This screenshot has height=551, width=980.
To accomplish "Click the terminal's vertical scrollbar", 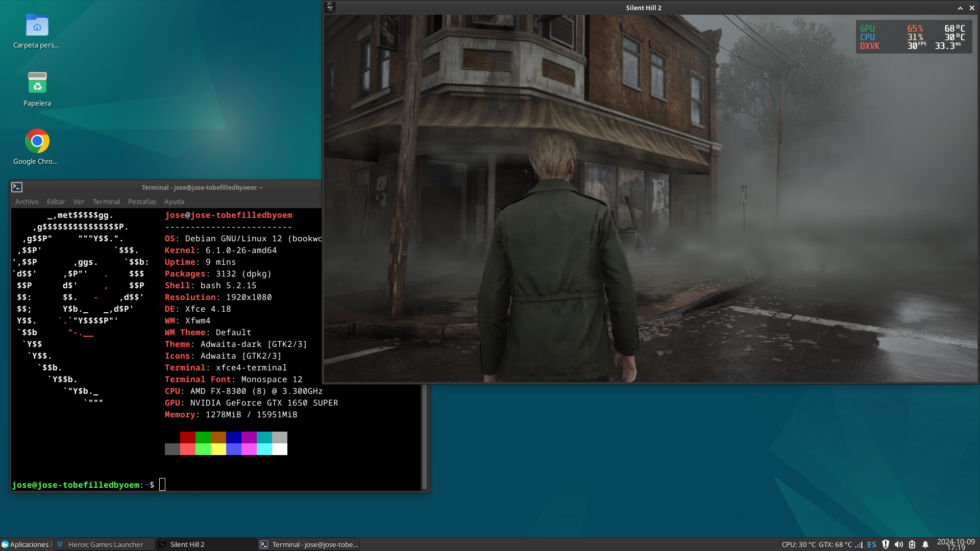I will pos(424,437).
